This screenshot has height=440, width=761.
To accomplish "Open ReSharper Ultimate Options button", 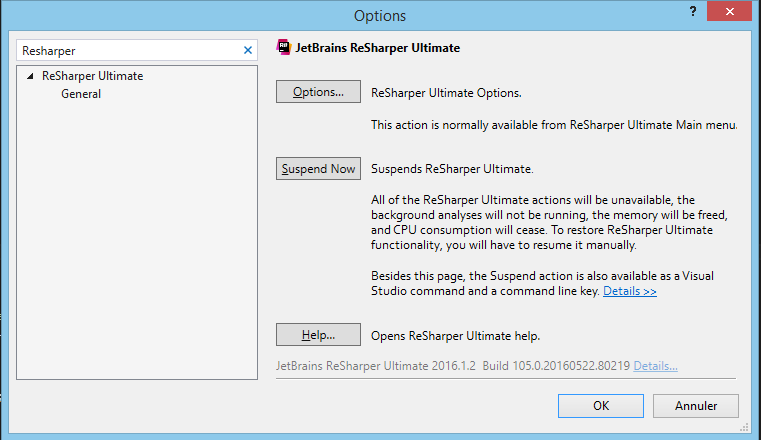I will point(318,93).
